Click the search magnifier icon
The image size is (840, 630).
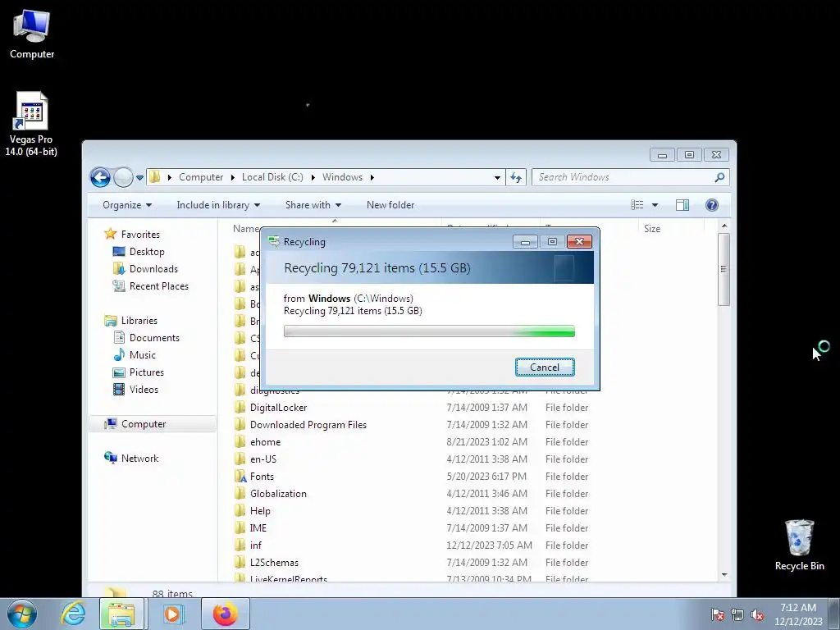click(x=719, y=177)
